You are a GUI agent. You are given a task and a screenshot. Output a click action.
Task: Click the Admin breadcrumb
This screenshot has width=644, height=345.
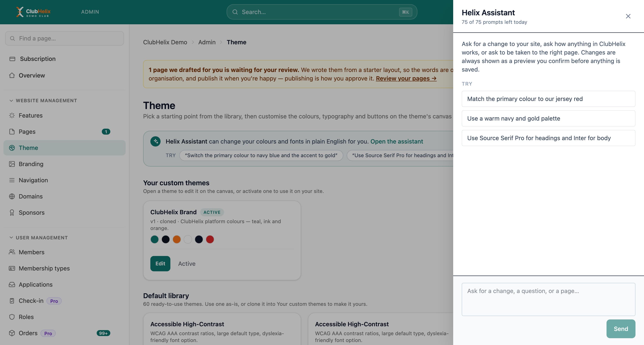(x=207, y=42)
